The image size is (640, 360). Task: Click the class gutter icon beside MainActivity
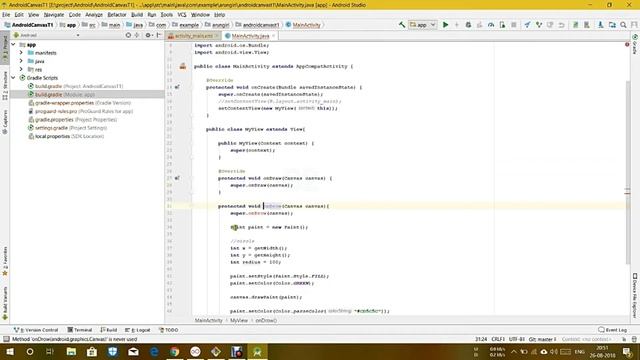[x=183, y=66]
